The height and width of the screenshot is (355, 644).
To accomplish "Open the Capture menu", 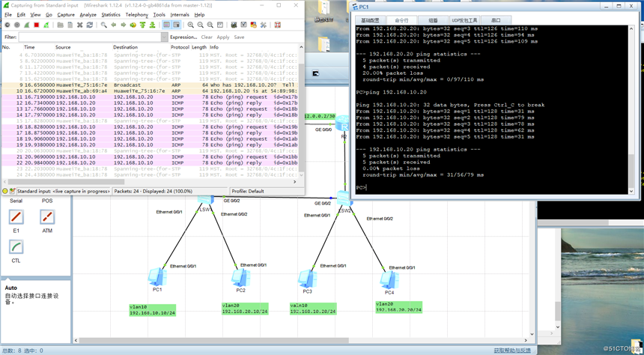I will (66, 15).
